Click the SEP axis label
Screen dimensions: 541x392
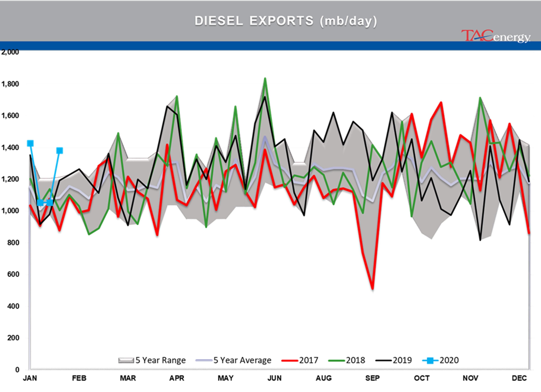(x=372, y=378)
